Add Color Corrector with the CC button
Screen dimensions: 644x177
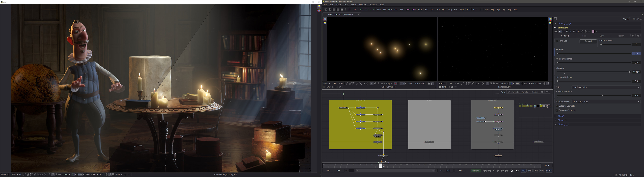432,10
